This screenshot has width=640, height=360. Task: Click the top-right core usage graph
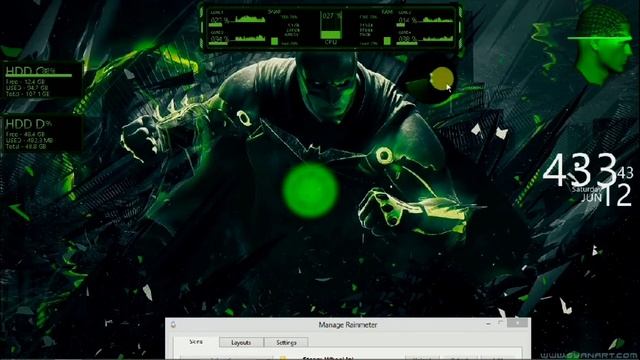point(438,19)
